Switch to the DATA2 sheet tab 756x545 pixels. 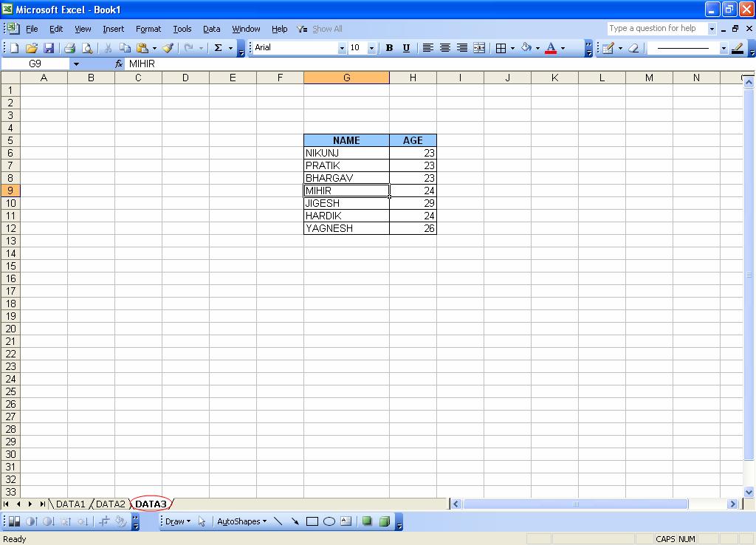111,504
